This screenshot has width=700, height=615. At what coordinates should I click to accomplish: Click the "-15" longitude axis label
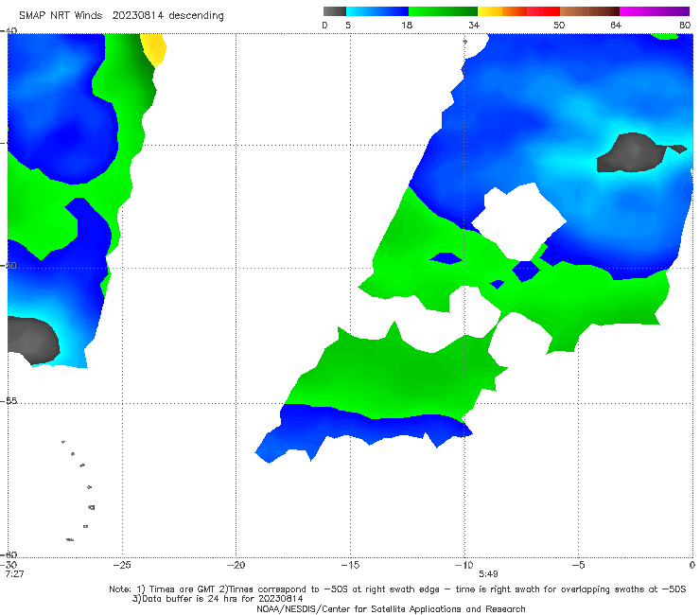coord(350,565)
